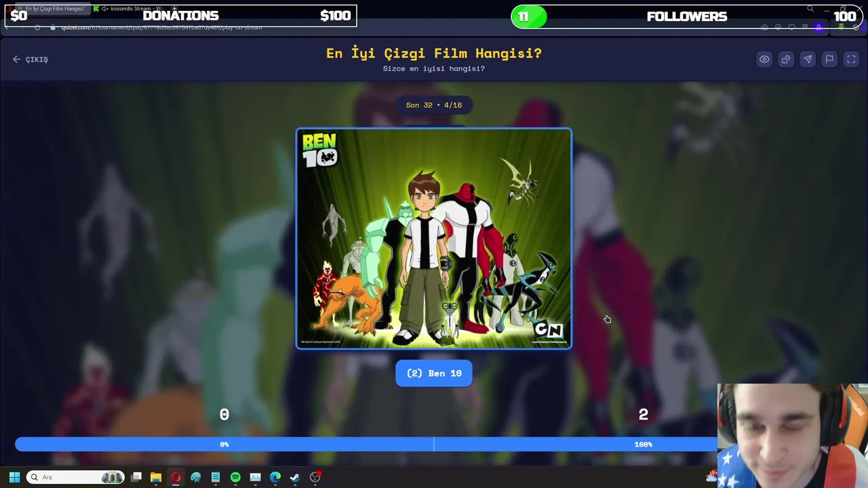The width and height of the screenshot is (868, 488).
Task: Open the Notepad taskbar icon
Action: tap(216, 477)
